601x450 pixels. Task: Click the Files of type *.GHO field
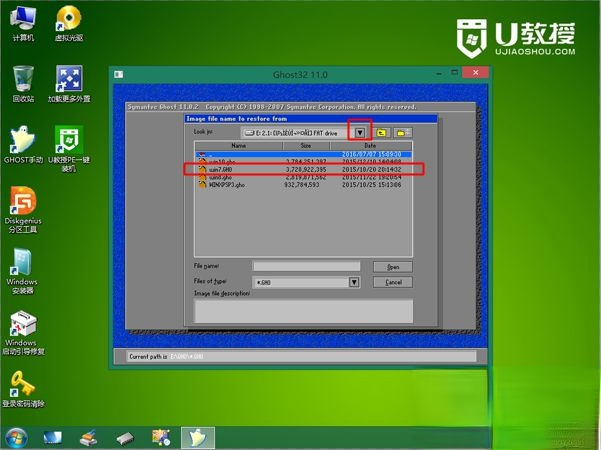[x=301, y=282]
